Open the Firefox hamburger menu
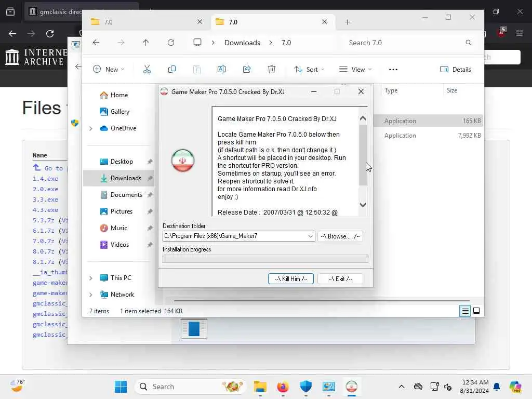 pyautogui.click(x=519, y=33)
